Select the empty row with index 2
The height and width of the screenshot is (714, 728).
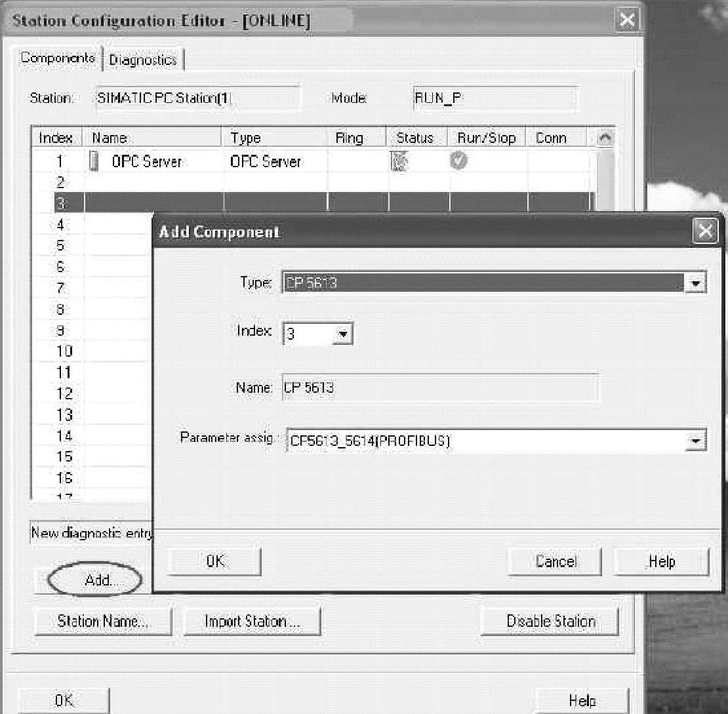click(x=313, y=182)
